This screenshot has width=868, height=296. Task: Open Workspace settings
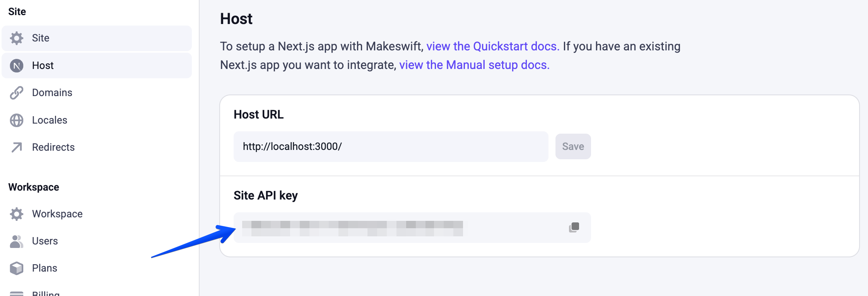[57, 213]
